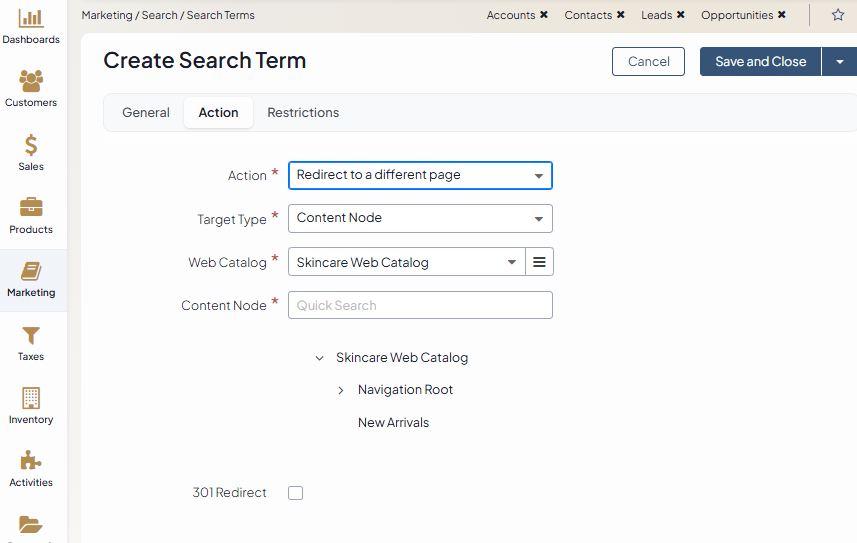The width and height of the screenshot is (857, 543).
Task: Open the Products briefcase icon
Action: [x=31, y=208]
